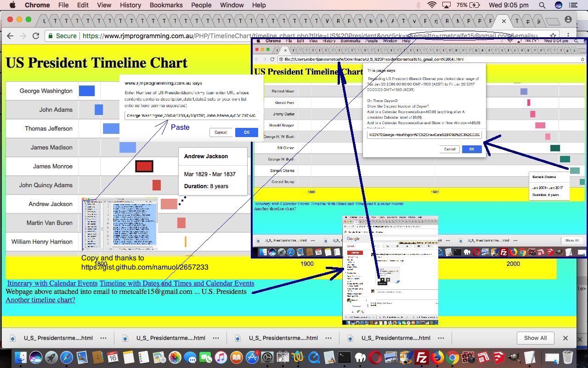
Task: Open iBooks from the Dock
Action: point(236,357)
